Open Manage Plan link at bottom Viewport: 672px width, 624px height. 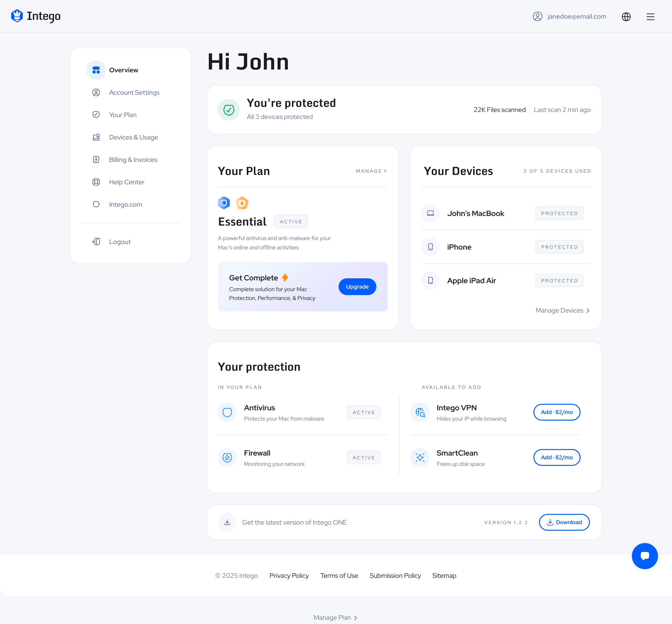coord(335,617)
